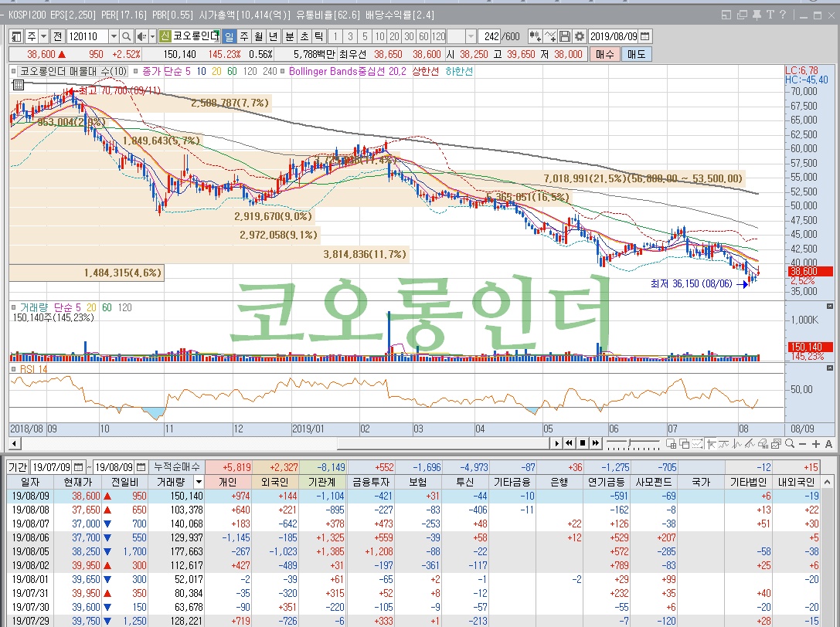Expand stock code 120110 dropdown
Viewport: 840px width, 627px height.
[x=114, y=36]
